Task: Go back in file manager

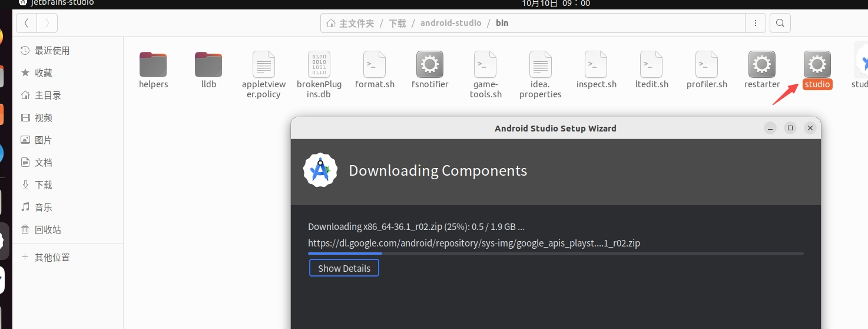Action: [x=26, y=23]
